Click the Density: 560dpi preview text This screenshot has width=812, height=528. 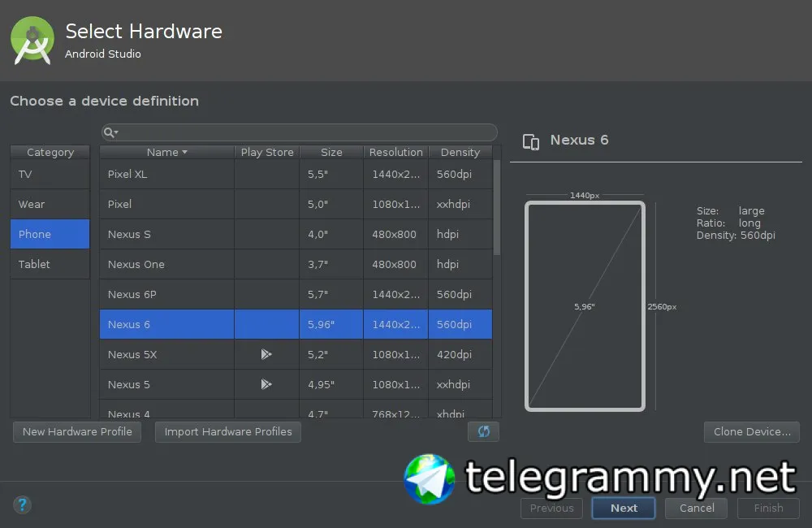point(736,236)
